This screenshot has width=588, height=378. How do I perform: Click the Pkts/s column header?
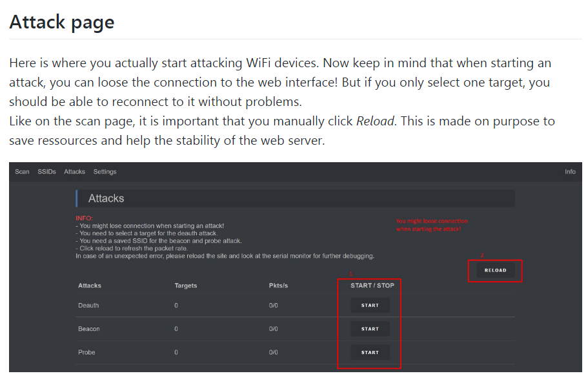point(278,286)
